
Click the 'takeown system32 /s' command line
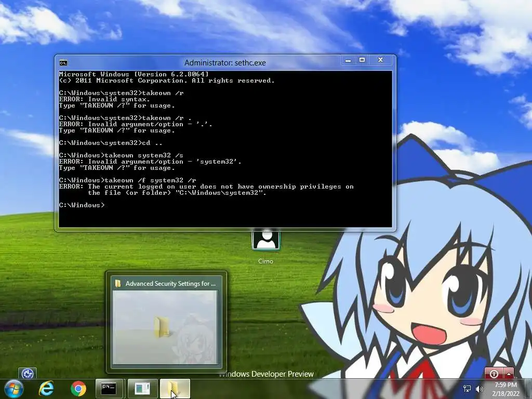121,155
